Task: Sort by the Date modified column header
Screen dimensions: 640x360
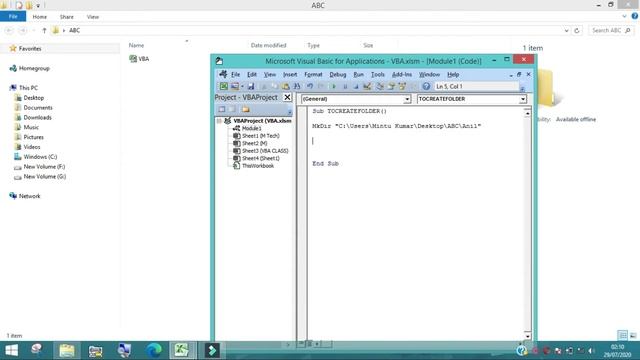Action: [268, 45]
